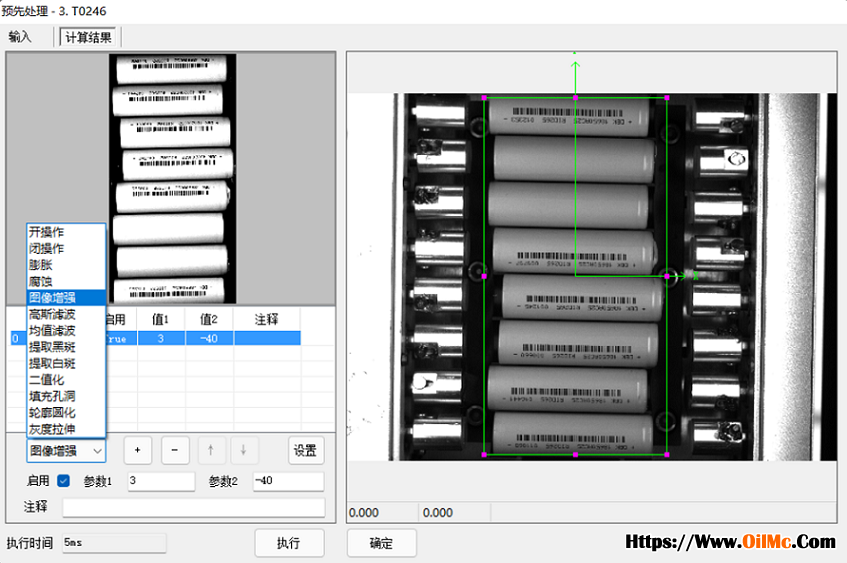Viewport: 847px width, 563px height.
Task: Click the bottom-right magenta ROI corner handle
Action: tap(667, 455)
